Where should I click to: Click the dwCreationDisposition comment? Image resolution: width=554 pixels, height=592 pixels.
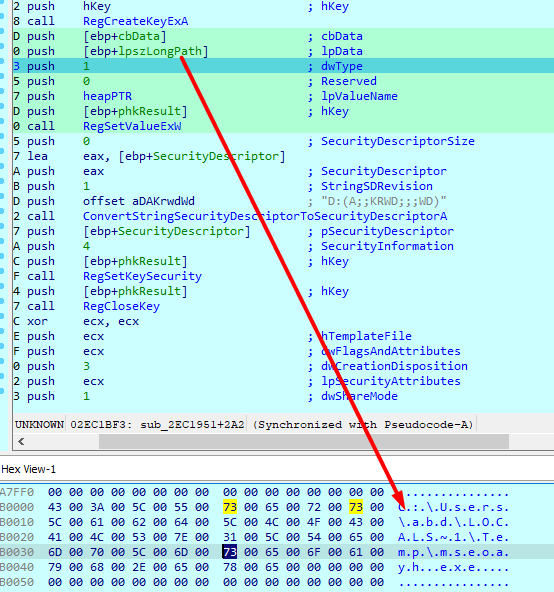tap(394, 366)
